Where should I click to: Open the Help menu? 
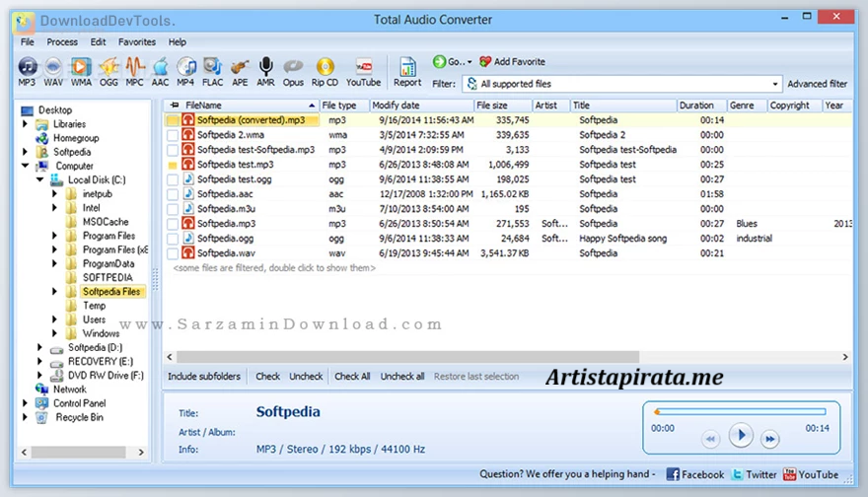click(x=178, y=42)
